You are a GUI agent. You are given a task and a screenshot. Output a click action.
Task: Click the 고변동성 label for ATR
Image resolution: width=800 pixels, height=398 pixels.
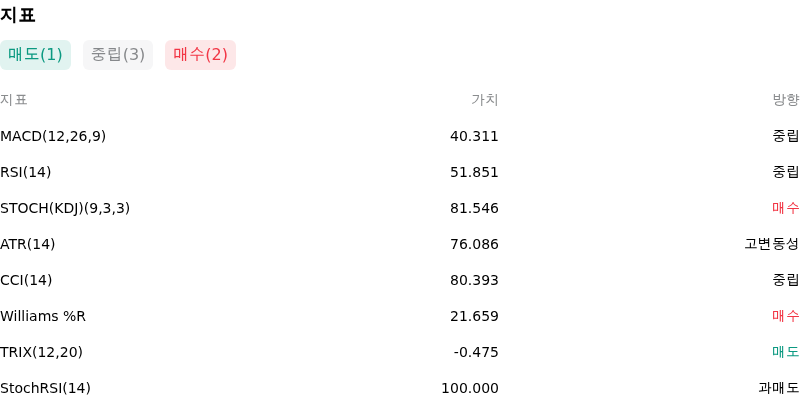[x=772, y=244]
